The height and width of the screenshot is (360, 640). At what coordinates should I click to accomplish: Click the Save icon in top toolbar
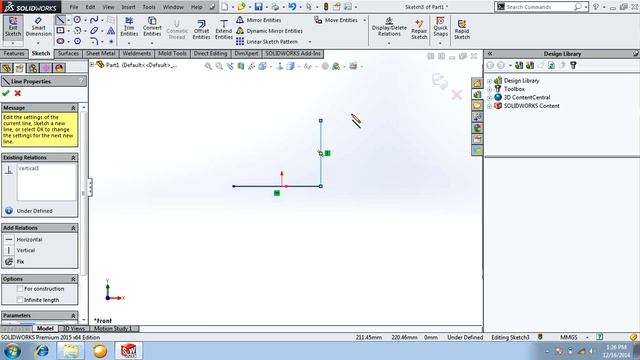pos(258,7)
